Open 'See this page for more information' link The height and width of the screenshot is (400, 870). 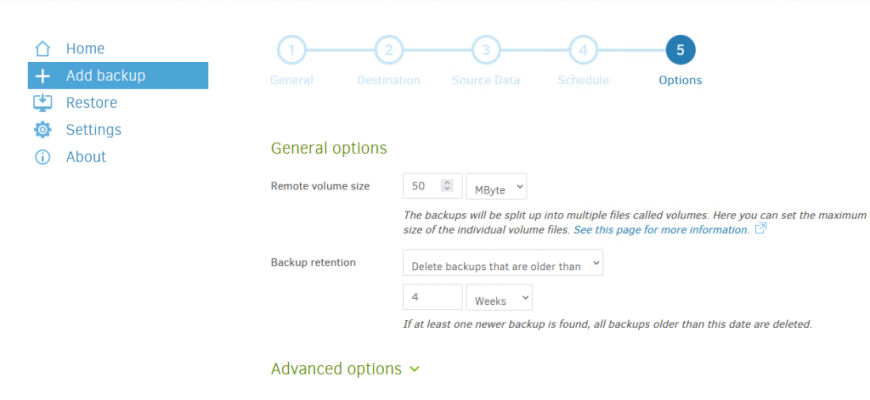(660, 230)
